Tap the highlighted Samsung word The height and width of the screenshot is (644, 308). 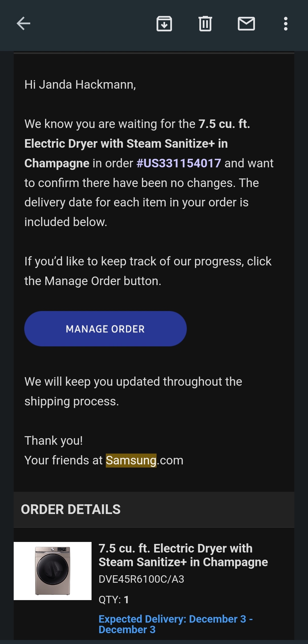click(x=131, y=460)
